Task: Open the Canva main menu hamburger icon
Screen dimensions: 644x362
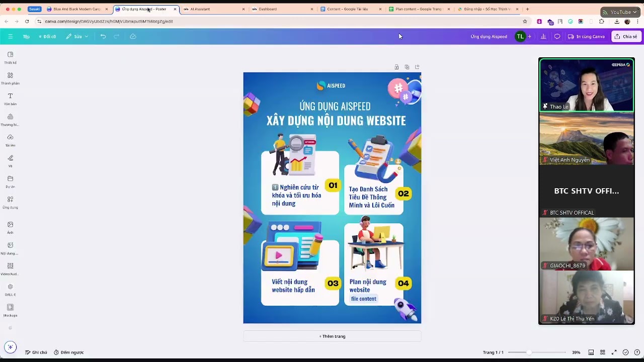Action: 10,36
